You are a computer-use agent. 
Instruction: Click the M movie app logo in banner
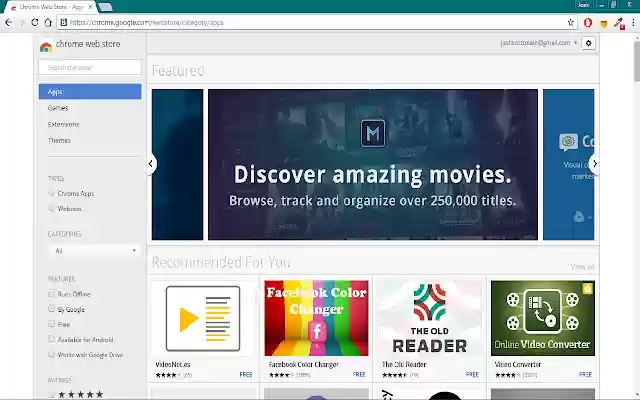pyautogui.click(x=373, y=133)
